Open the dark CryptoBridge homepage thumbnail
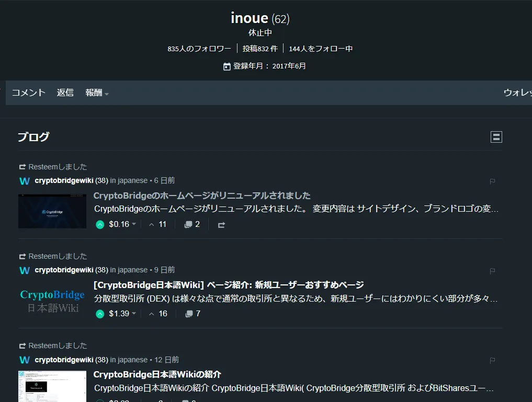The height and width of the screenshot is (402, 532). (52, 211)
